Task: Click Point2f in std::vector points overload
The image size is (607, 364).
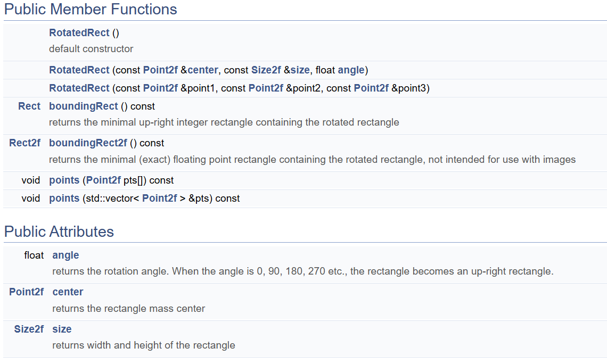Action: pos(159,198)
